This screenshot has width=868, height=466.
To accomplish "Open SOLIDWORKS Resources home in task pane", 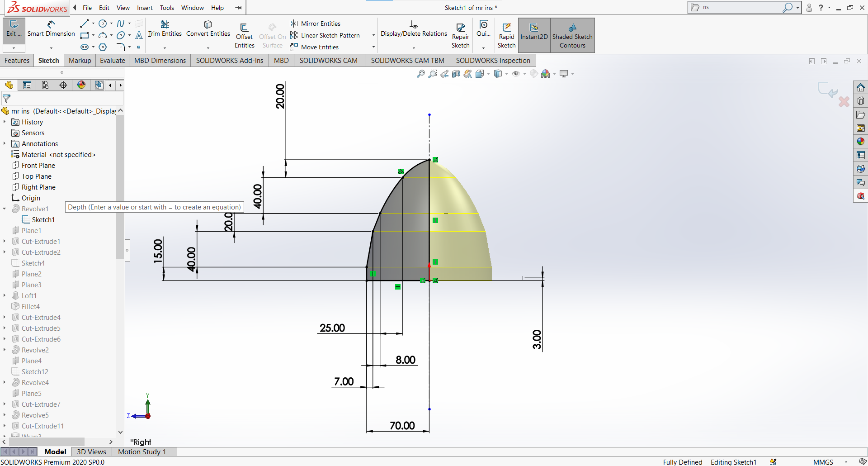I will point(861,87).
